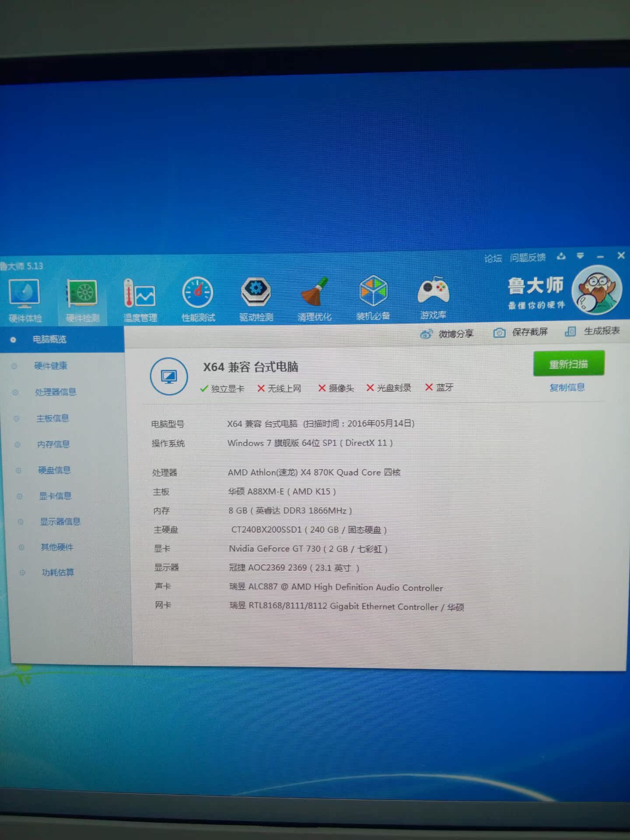Open 温度管理 temperature management
This screenshot has height=840, width=630.
coord(140,301)
